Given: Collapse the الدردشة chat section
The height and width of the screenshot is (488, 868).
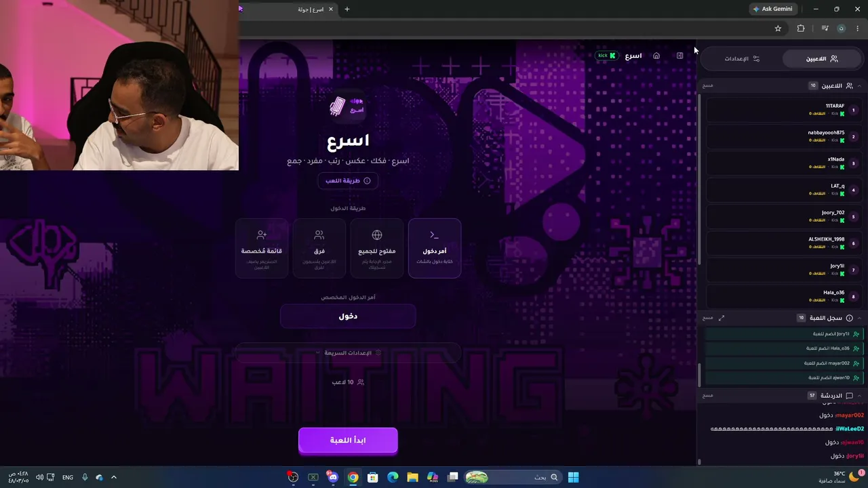Looking at the screenshot, I should [x=859, y=396].
